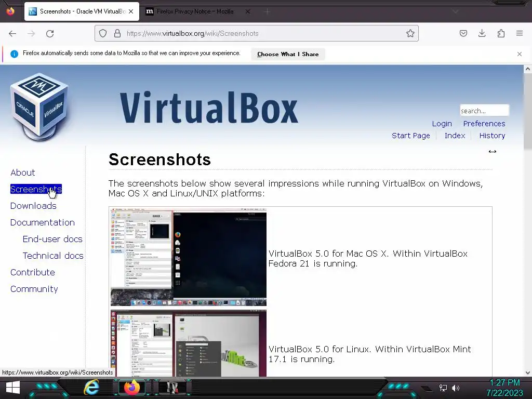This screenshot has height=399, width=532.
Task: Click the Firefox logo in the title bar
Action: (10, 11)
